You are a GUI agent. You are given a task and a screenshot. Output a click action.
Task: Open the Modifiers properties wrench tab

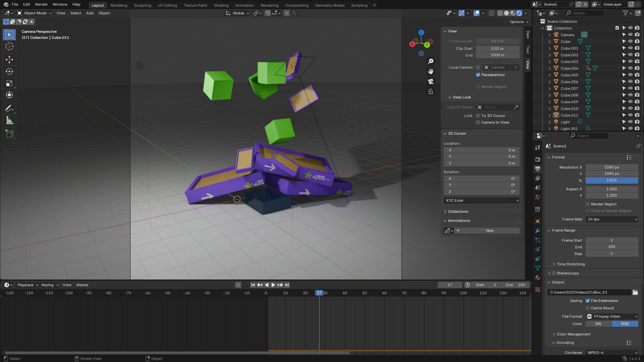538,231
